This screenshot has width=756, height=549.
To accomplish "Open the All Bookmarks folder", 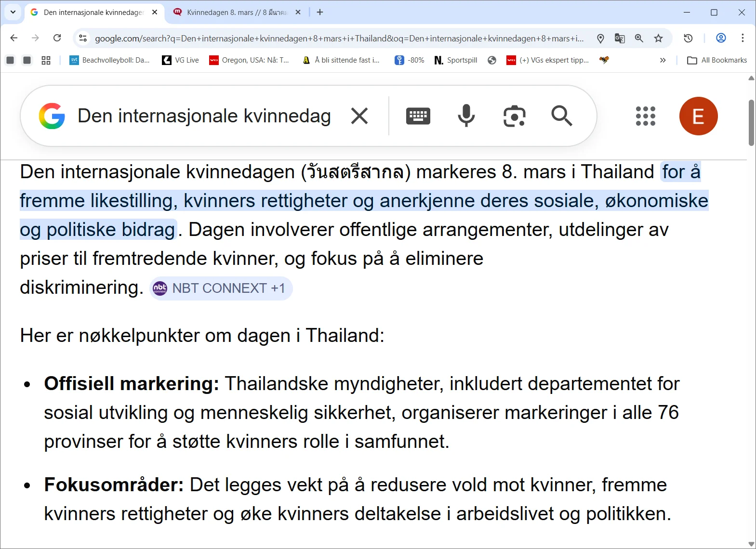I will (717, 60).
